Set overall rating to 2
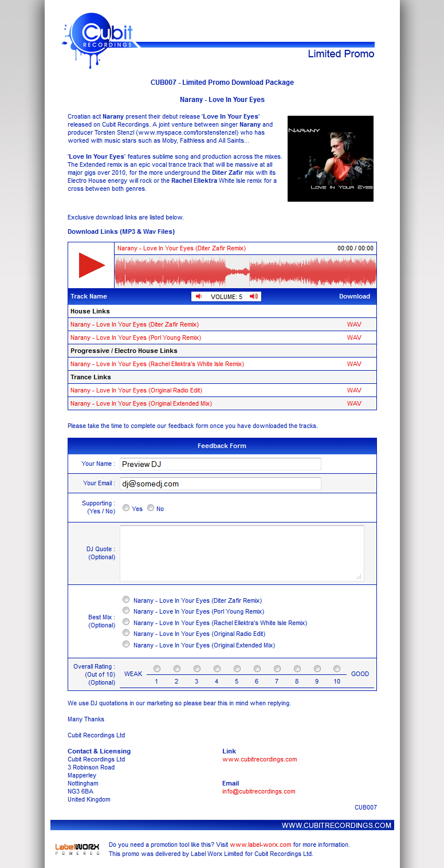 (x=177, y=669)
